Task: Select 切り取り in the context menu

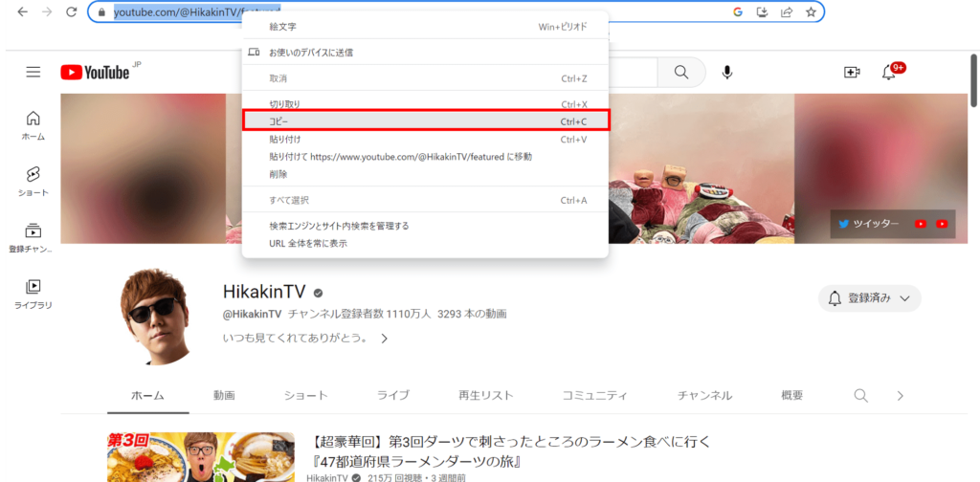Action: (x=425, y=104)
